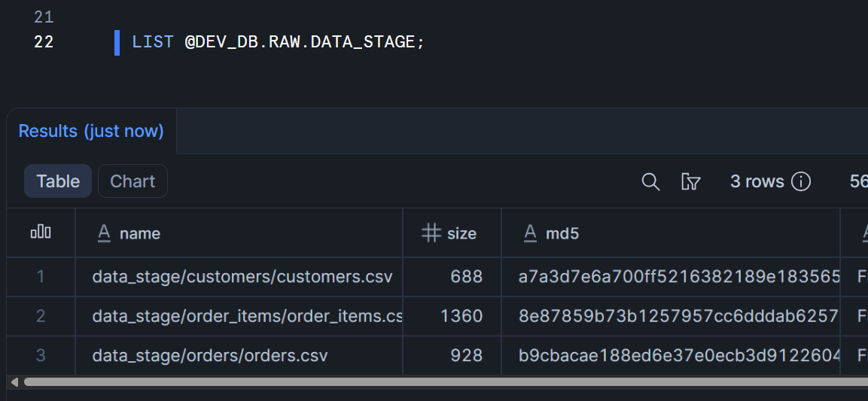
Task: Select the customers.csv name cell
Action: [242, 277]
